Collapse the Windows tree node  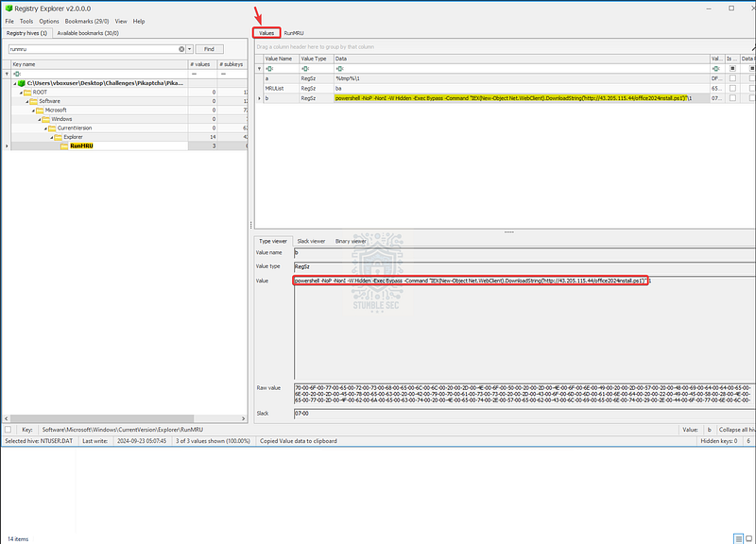[x=40, y=120]
